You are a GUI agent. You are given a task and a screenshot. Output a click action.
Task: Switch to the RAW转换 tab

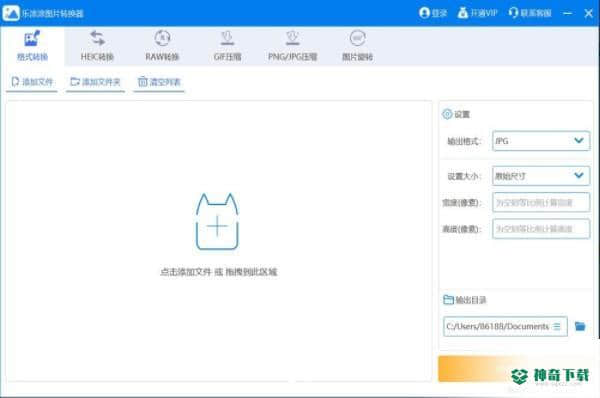pos(162,46)
